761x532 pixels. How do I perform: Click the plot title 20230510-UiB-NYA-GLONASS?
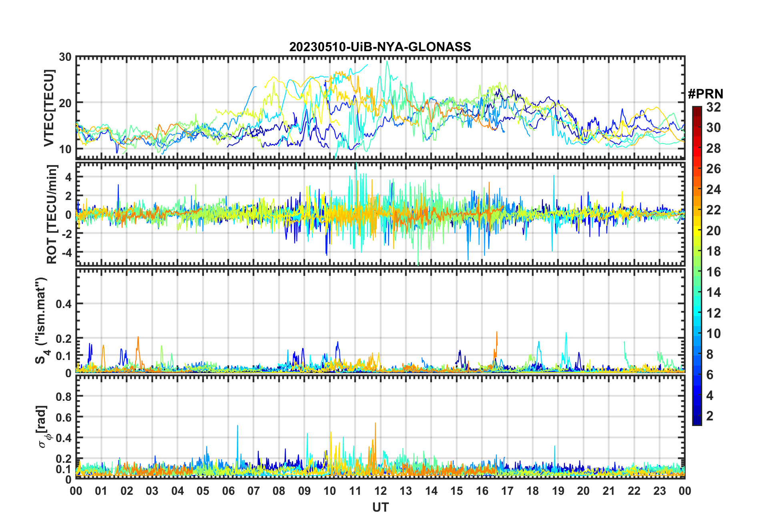coord(380,47)
